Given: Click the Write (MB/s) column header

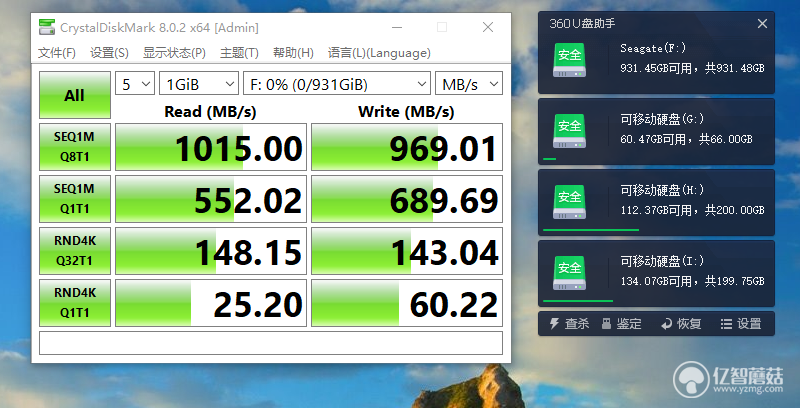Looking at the screenshot, I should click(406, 111).
